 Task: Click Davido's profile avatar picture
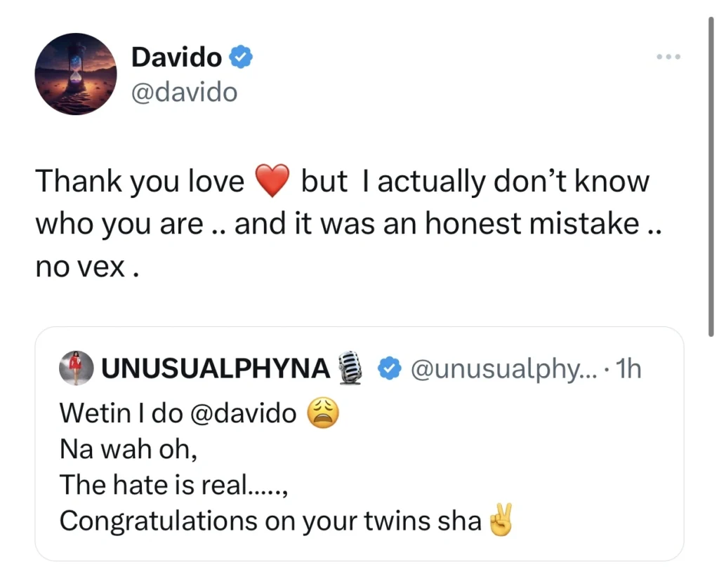pyautogui.click(x=76, y=74)
